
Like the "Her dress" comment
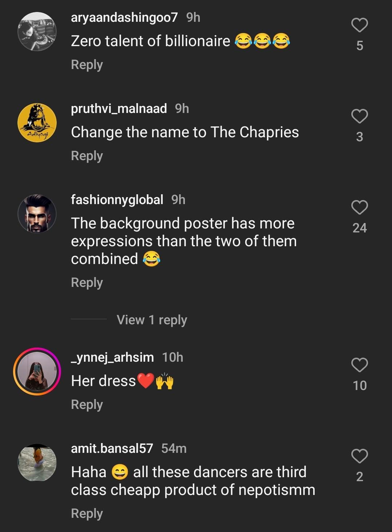click(359, 365)
